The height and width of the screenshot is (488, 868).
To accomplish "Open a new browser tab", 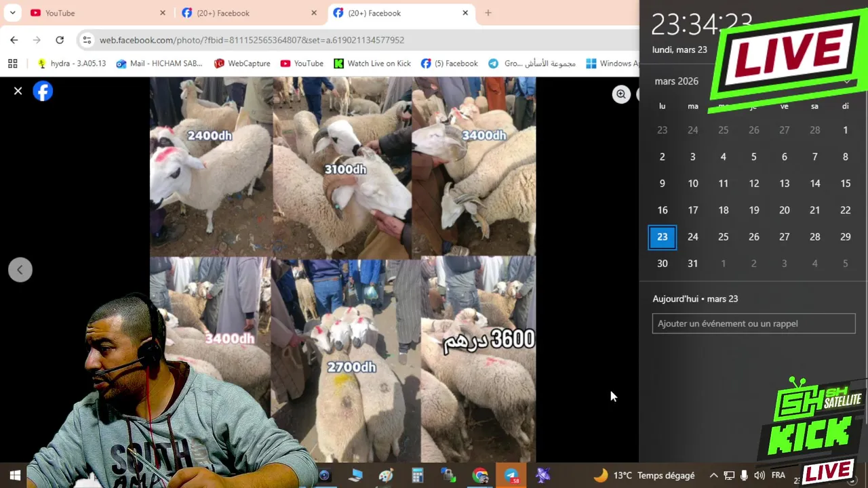I will pyautogui.click(x=488, y=13).
